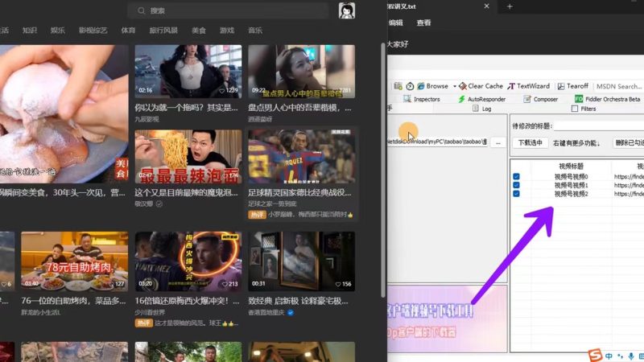Open the Inspectors tab in Fiddler
Screen dimensions: 644x362
422,99
